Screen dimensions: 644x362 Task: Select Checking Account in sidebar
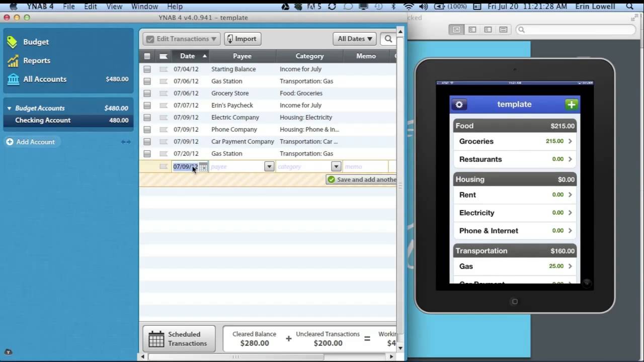68,121
